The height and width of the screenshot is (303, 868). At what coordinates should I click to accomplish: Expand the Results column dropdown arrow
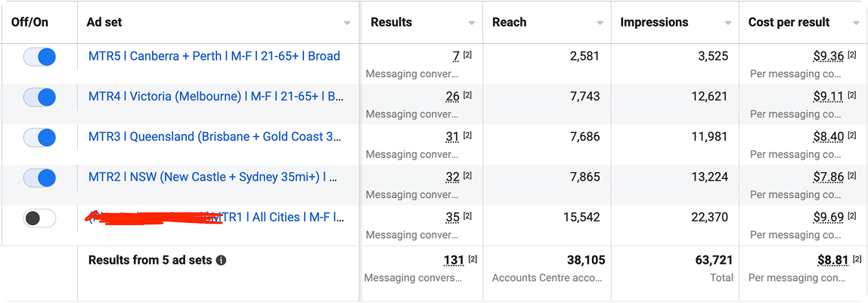tap(472, 23)
